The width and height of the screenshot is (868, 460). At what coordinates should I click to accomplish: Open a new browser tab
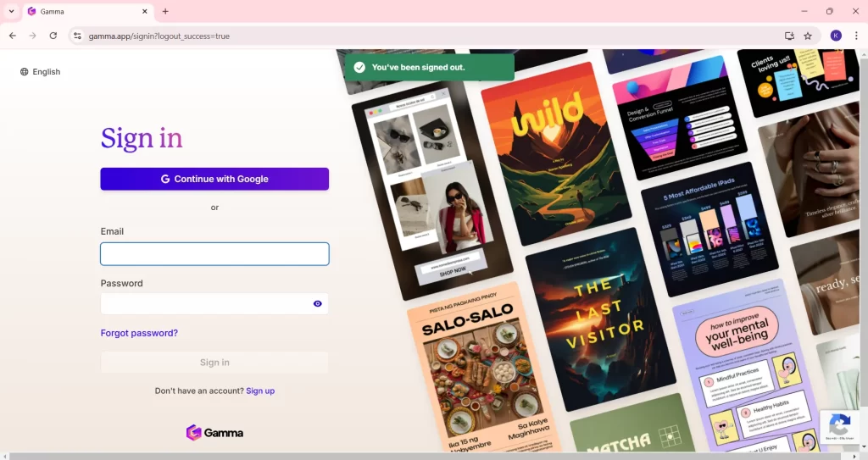tap(165, 11)
